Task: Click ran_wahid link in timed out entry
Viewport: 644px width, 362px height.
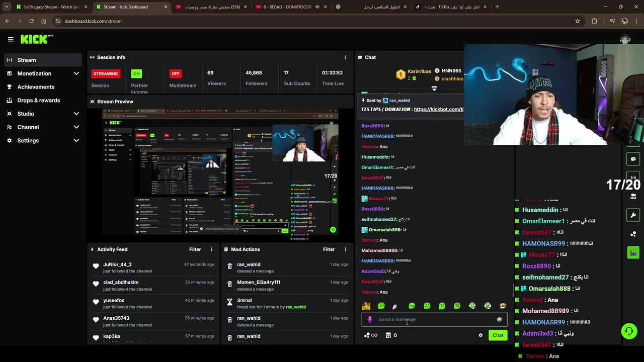Action: tap(296, 307)
